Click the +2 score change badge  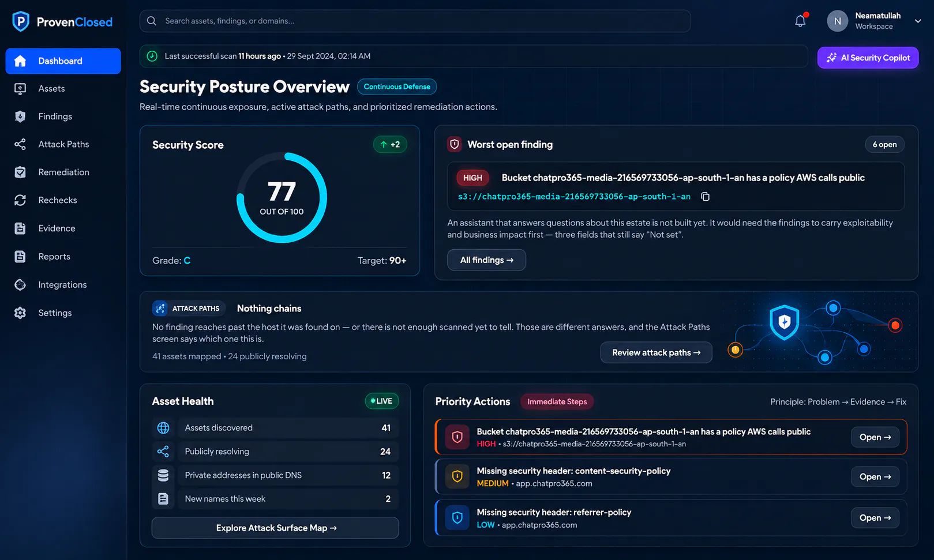click(390, 145)
